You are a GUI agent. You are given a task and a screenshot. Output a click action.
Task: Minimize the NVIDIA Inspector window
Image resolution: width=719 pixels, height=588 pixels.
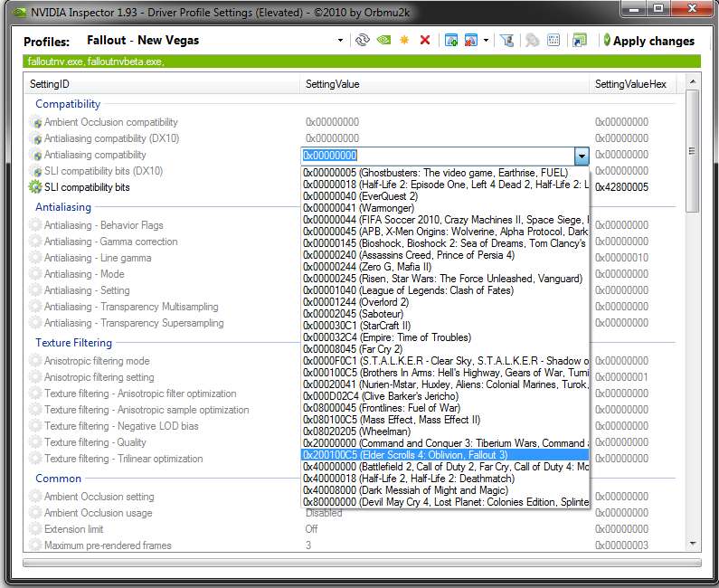pos(634,8)
